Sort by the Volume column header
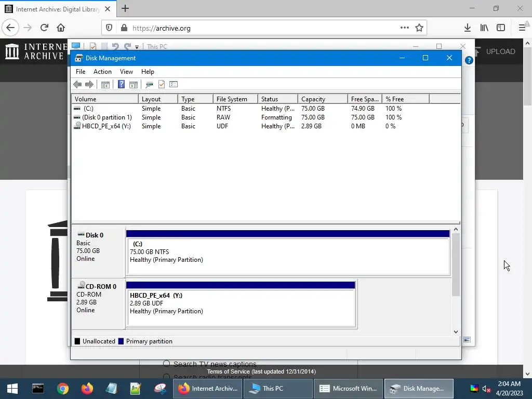Image resolution: width=532 pixels, height=399 pixels. point(105,99)
